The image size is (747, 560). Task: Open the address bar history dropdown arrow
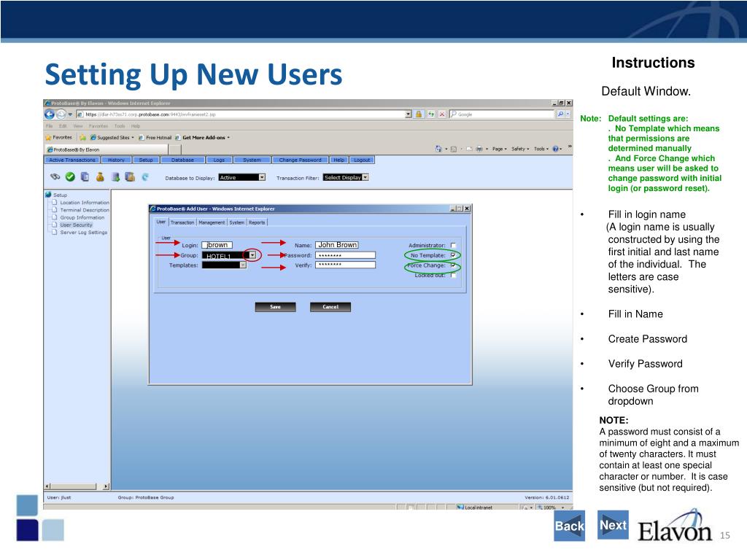click(x=409, y=114)
